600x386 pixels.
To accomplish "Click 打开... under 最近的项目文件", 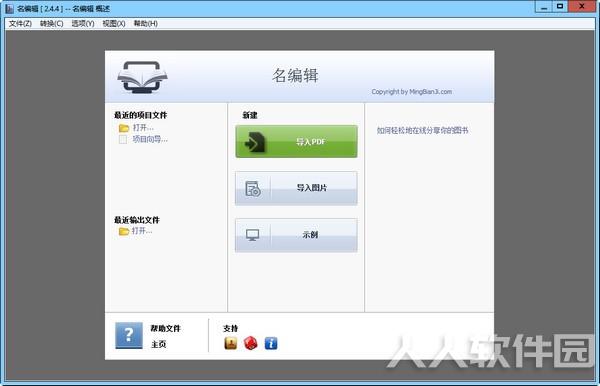I will click(143, 127).
